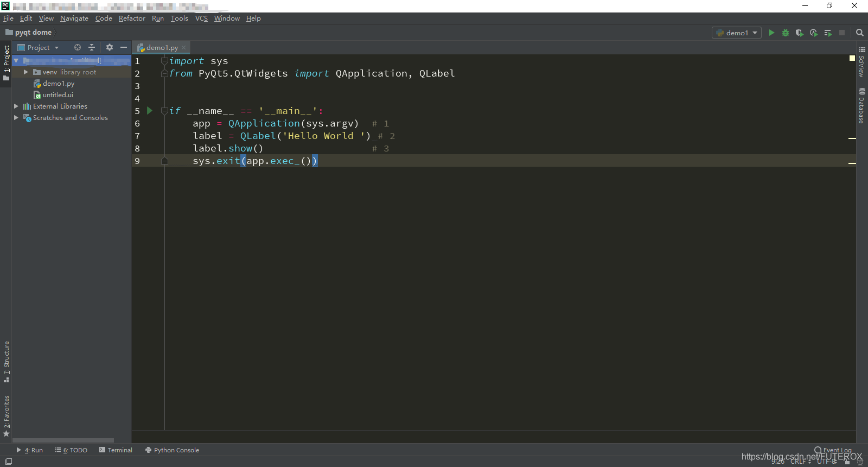This screenshot has width=868, height=467.
Task: Toggle read-only lock icon in status bar
Action: 847,462
